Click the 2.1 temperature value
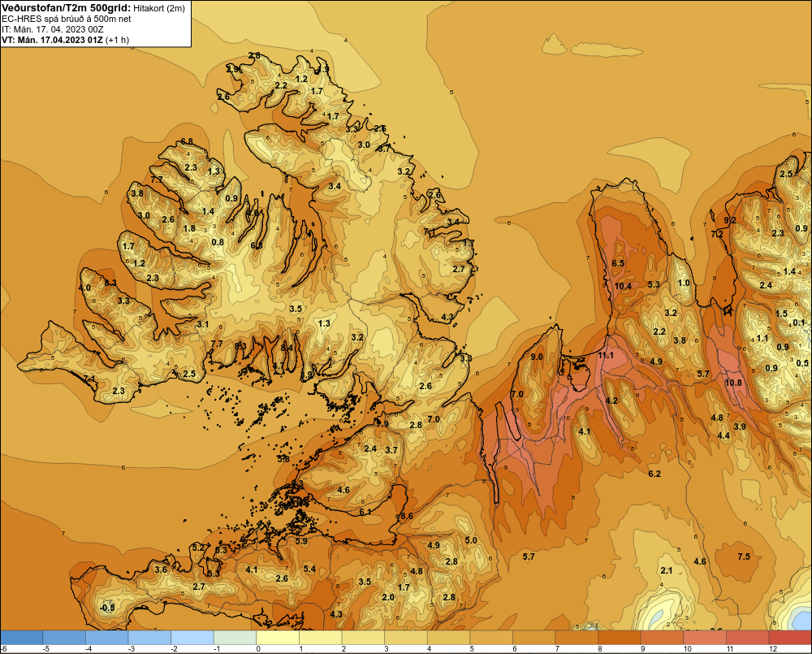 (667, 570)
